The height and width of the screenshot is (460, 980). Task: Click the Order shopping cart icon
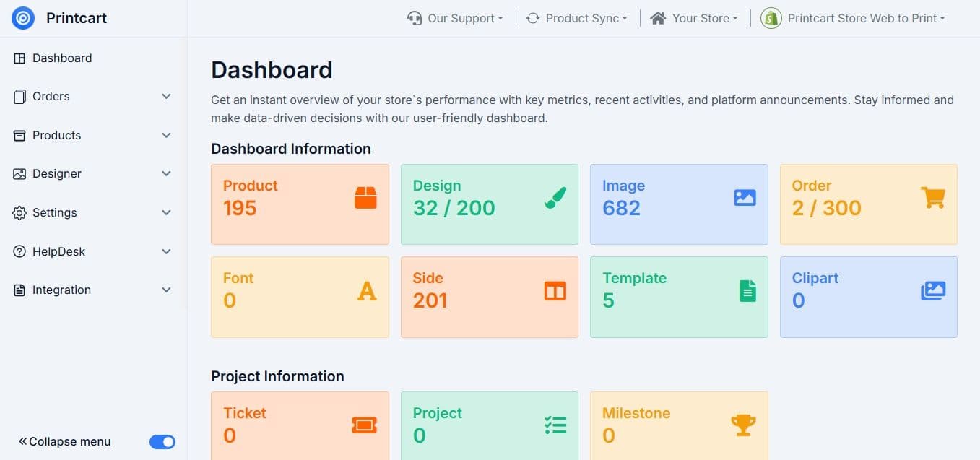coord(933,197)
